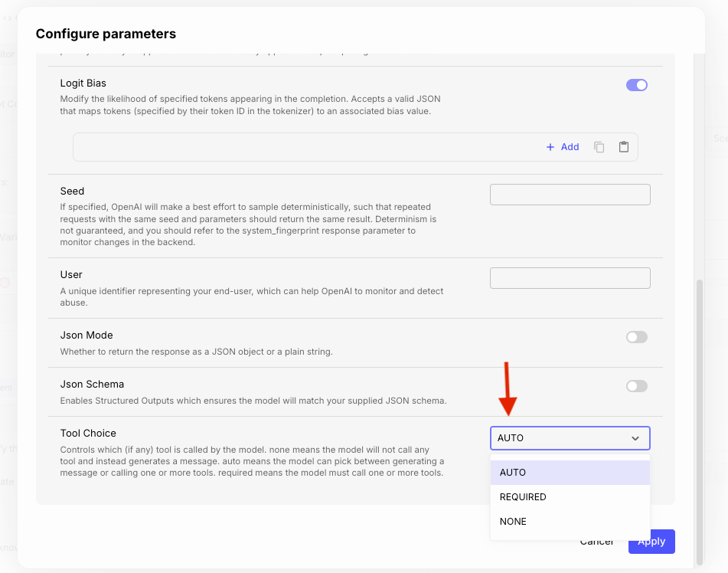Select REQUIRED in the Tool Choice list

tap(570, 497)
